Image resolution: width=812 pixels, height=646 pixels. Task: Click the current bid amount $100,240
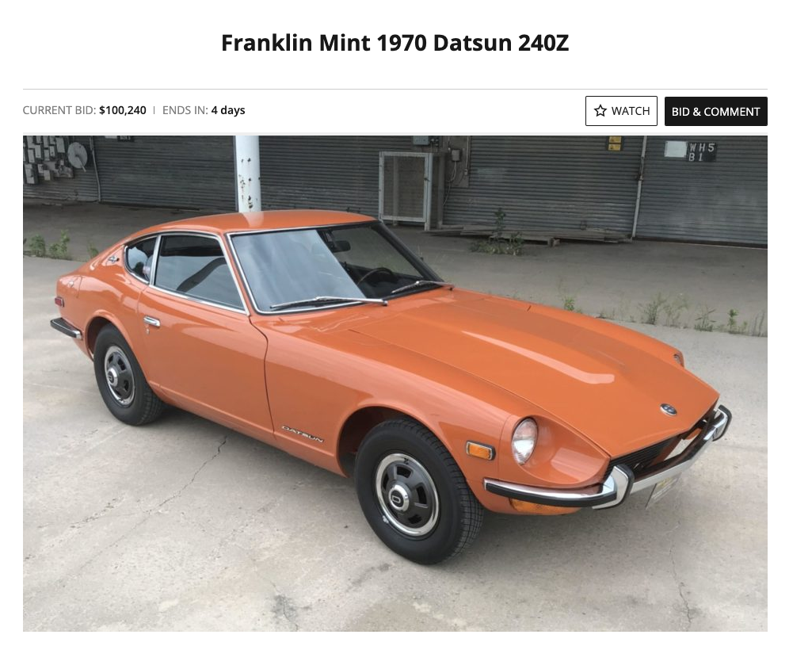123,110
